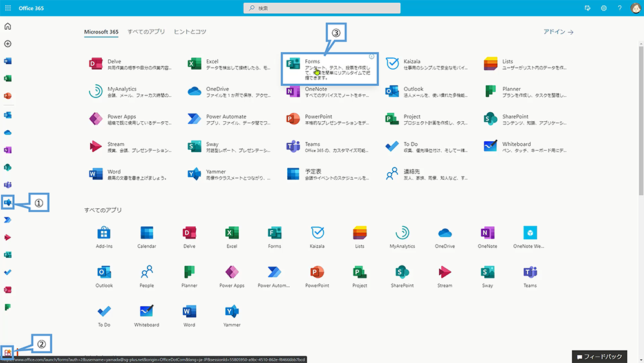The image size is (644, 363).
Task: Click the Office 365 title link
Action: click(x=31, y=8)
